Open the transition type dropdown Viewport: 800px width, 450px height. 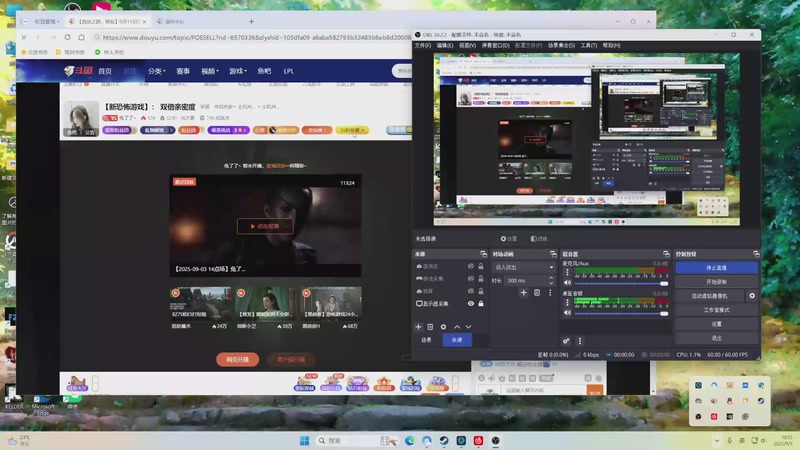tap(523, 267)
